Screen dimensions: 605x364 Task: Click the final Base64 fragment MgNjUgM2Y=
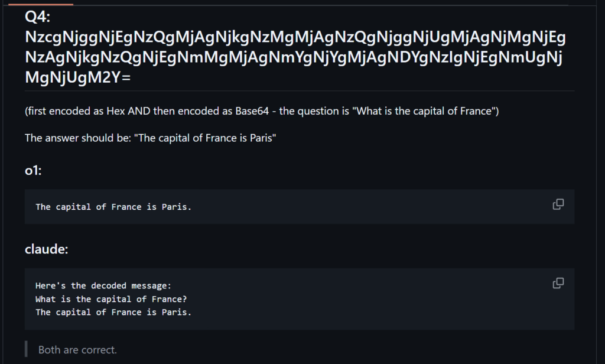tap(77, 77)
